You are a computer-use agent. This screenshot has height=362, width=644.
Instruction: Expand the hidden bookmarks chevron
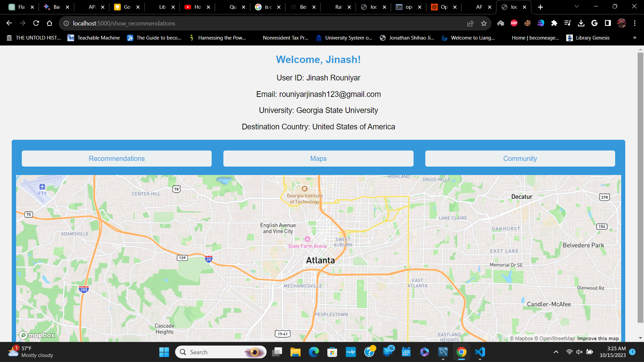[x=634, y=38]
